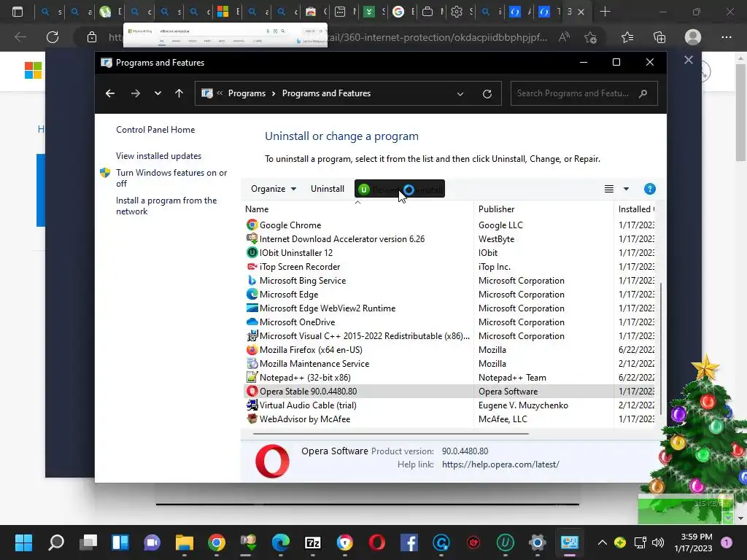Screen dimensions: 747x560
Task: Show hidden tray icons chevron
Action: [x=602, y=542]
